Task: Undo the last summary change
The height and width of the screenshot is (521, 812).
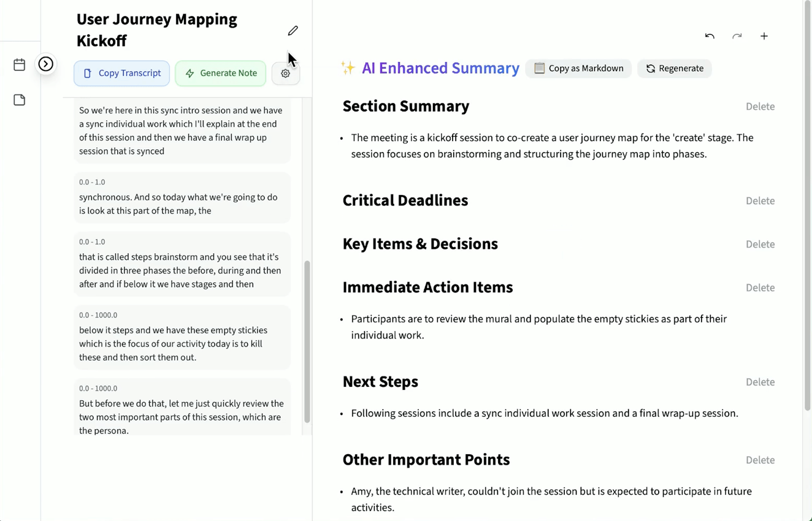Action: point(710,36)
